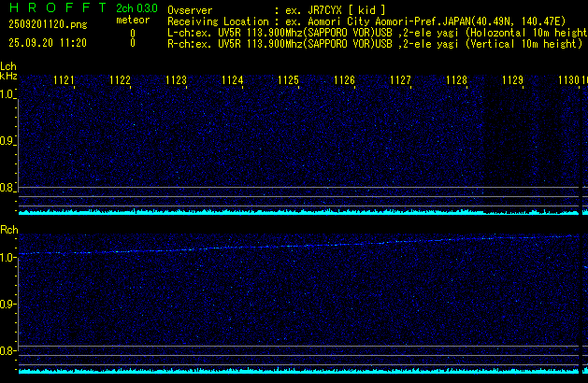Click the Lch channel label

click(x=8, y=66)
